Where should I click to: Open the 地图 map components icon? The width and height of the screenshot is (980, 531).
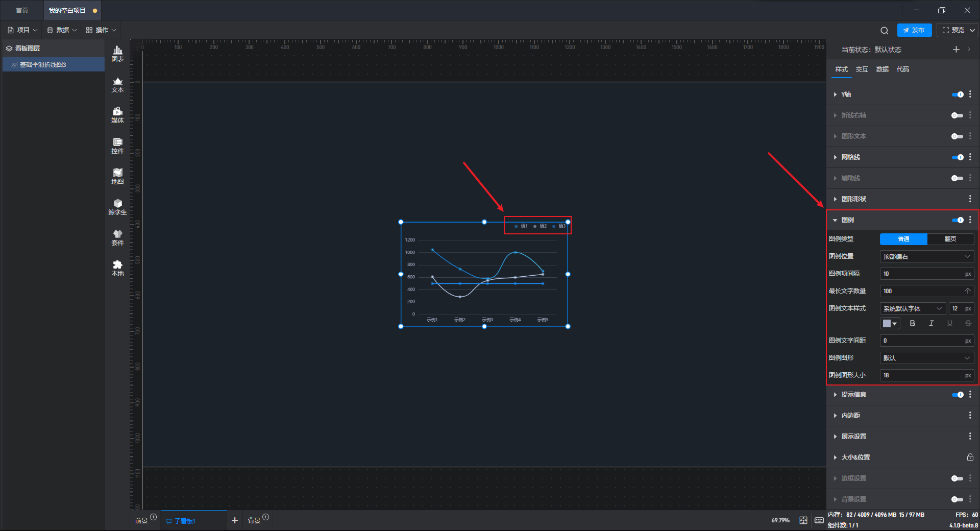[117, 176]
